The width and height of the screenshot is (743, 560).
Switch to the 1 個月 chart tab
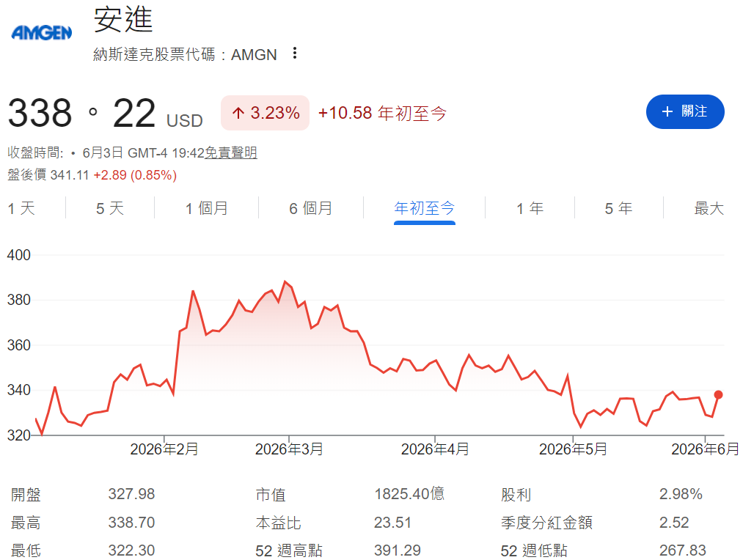tap(207, 208)
